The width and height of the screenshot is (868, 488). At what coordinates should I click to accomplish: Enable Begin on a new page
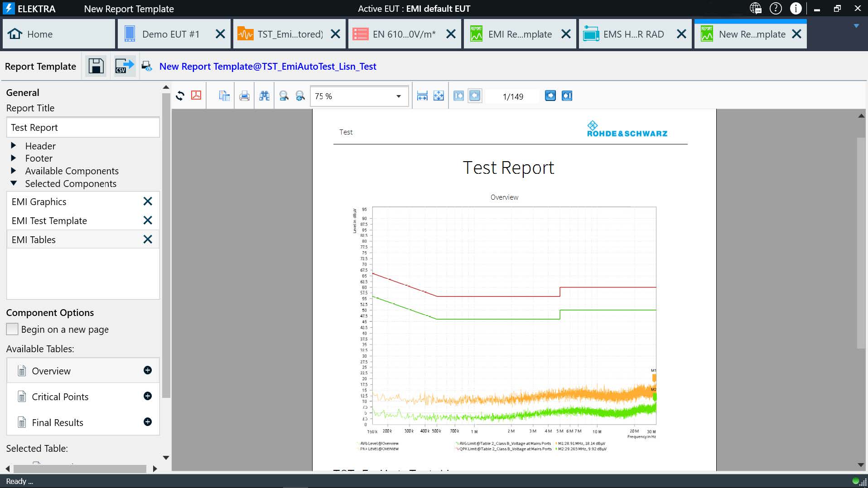tap(12, 329)
